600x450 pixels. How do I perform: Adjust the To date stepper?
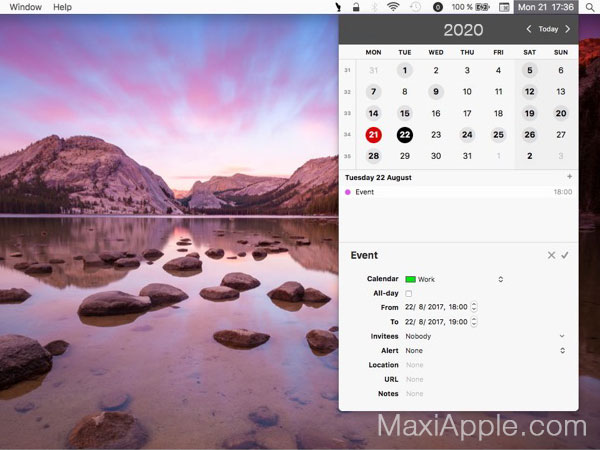[x=474, y=321]
